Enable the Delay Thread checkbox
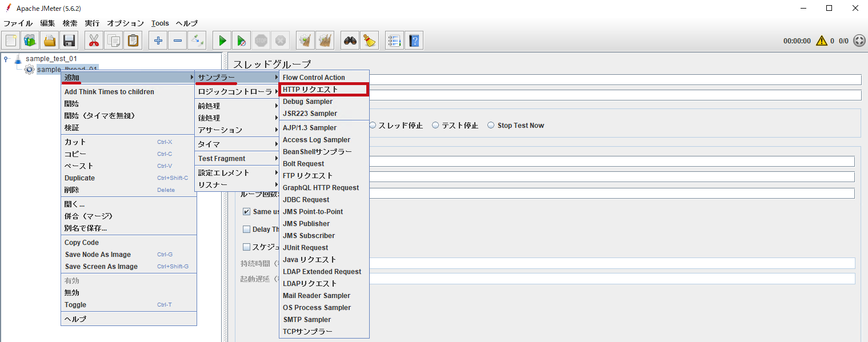This screenshot has width=868, height=342. tap(247, 230)
